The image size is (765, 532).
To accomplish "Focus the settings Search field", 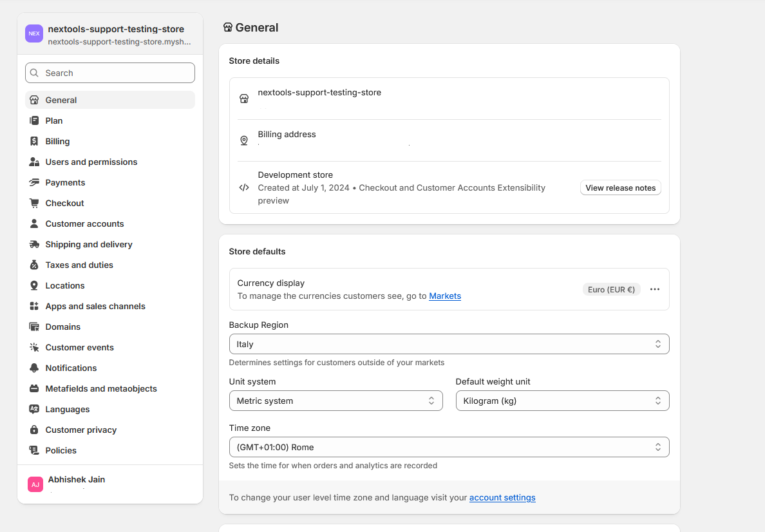I will (x=110, y=73).
